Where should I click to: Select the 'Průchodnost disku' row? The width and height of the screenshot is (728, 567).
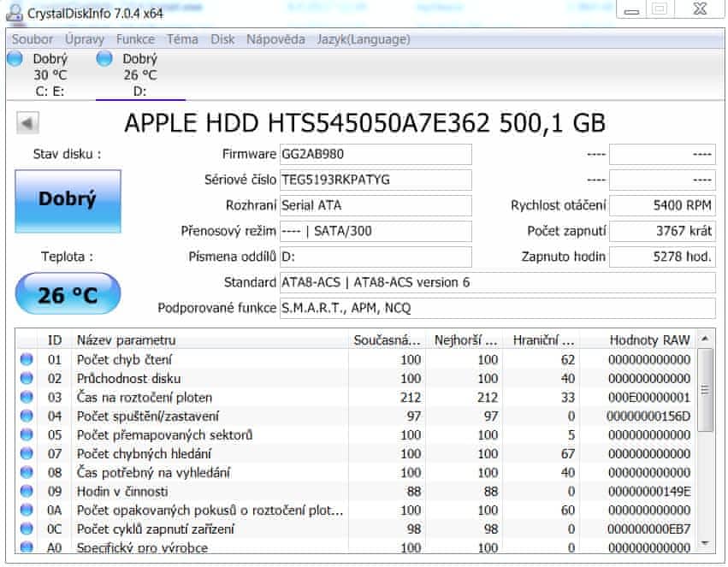[x=356, y=378]
